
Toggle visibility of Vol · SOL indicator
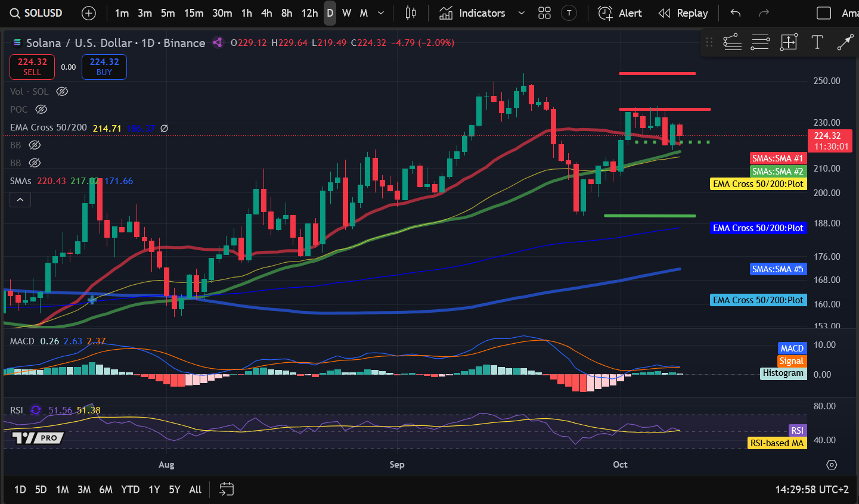point(62,92)
